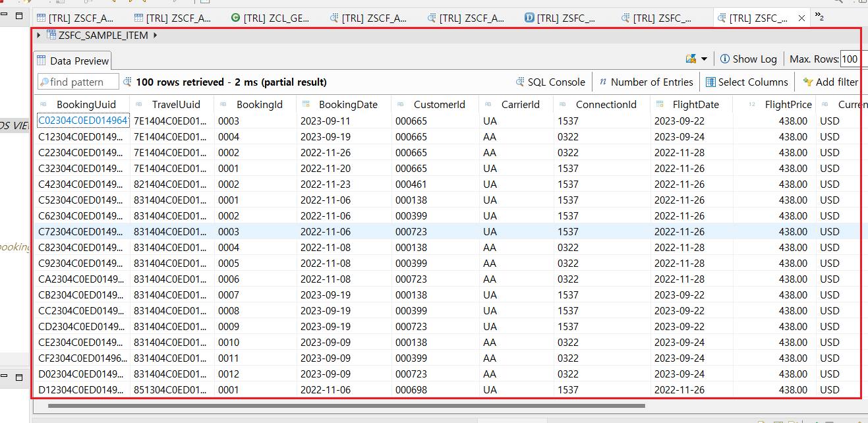
Task: Open the C02304C0ED014964 BookingUuid link
Action: click(x=82, y=121)
